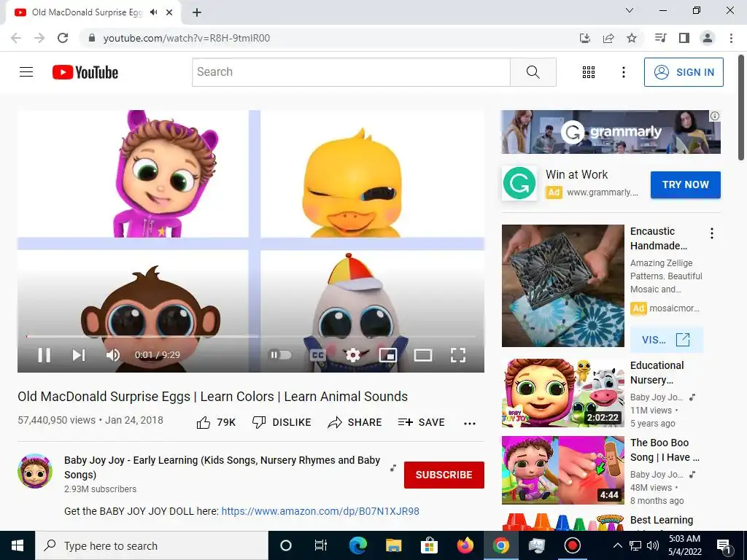Open more actions ellipsis below video
Screen dimensions: 747x560
470,424
